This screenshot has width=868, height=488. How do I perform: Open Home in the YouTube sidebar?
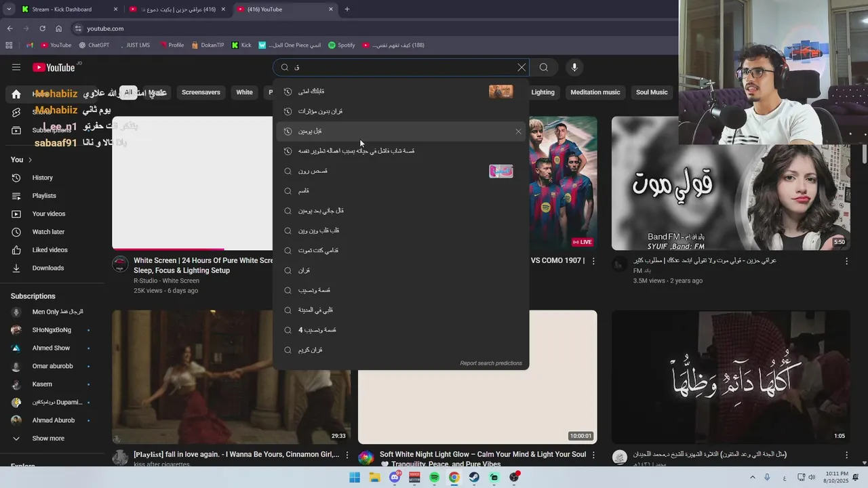click(x=16, y=94)
